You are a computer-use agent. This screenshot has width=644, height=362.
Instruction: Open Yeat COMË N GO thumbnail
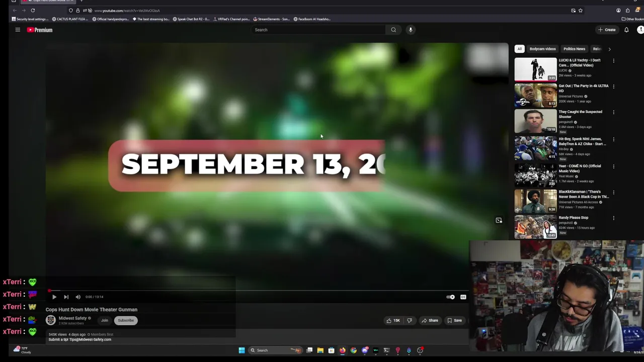pos(535,175)
